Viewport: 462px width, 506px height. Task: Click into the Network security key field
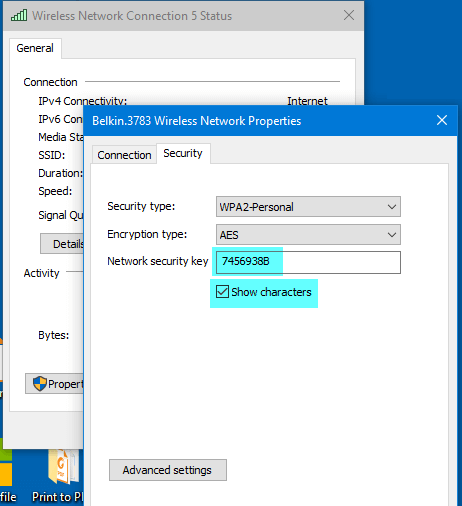pos(308,262)
